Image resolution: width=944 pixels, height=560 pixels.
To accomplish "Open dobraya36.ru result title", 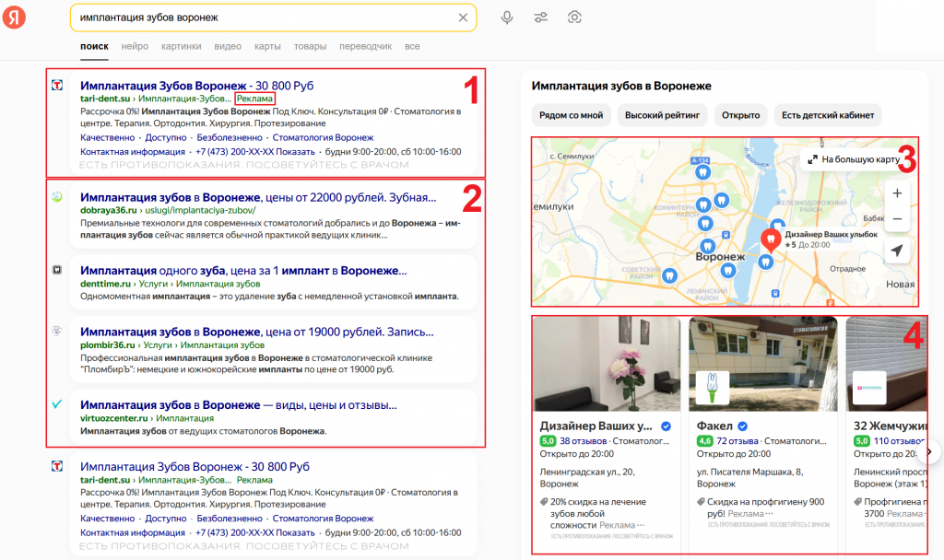I will tap(258, 197).
